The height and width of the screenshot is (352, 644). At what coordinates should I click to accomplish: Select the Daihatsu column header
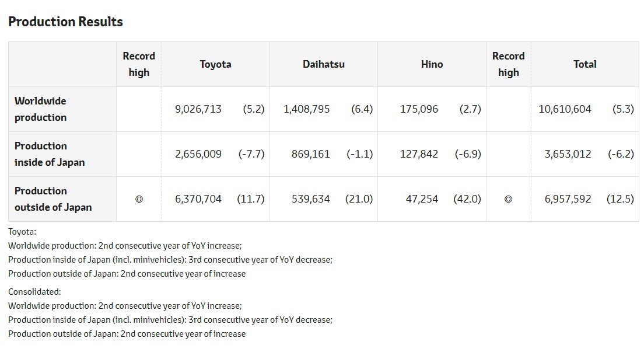click(x=323, y=64)
